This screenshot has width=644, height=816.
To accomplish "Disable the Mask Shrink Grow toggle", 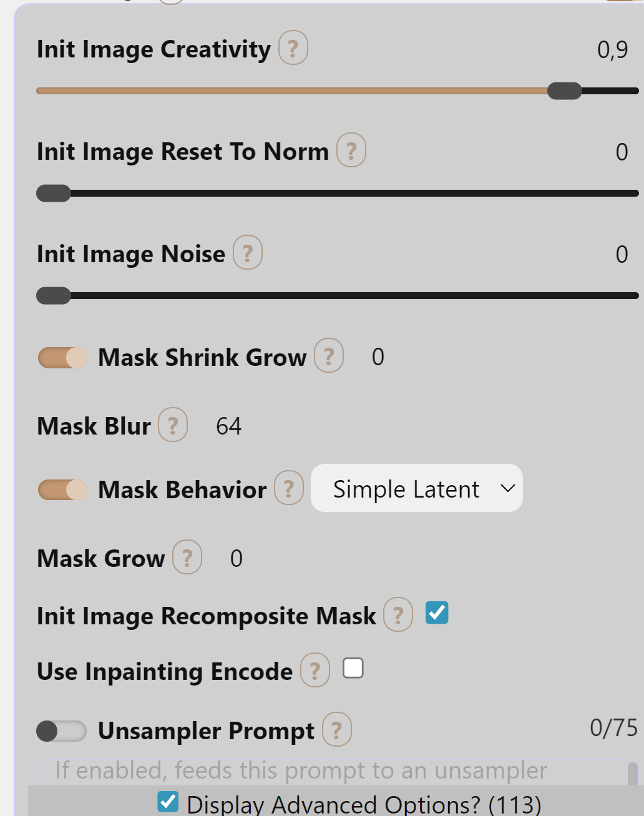I will pos(62,358).
